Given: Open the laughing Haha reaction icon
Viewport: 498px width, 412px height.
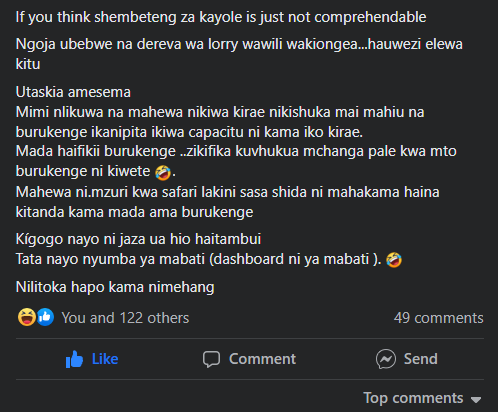Looking at the screenshot, I should [27, 317].
